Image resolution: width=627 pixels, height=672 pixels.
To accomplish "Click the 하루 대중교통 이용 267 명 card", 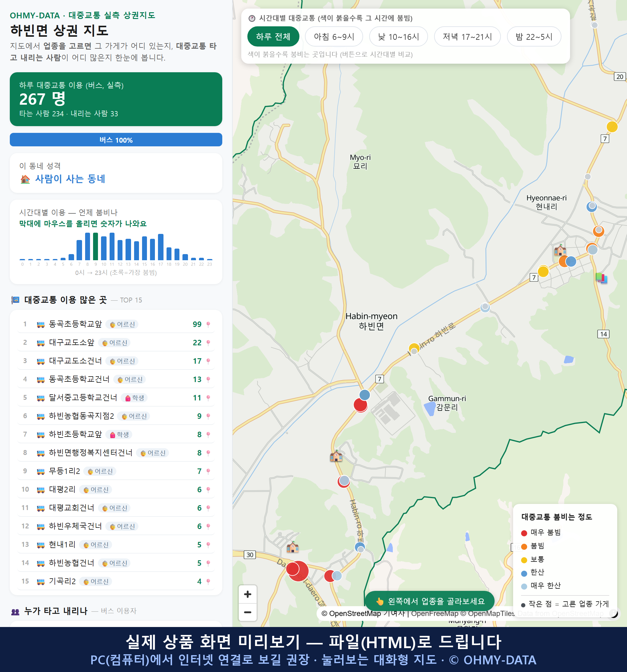I will click(116, 99).
